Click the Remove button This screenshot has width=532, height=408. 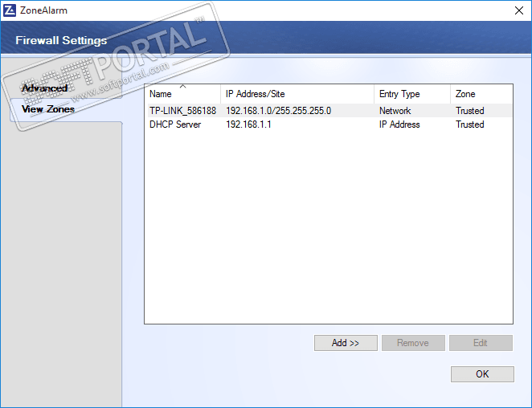pyautogui.click(x=413, y=343)
